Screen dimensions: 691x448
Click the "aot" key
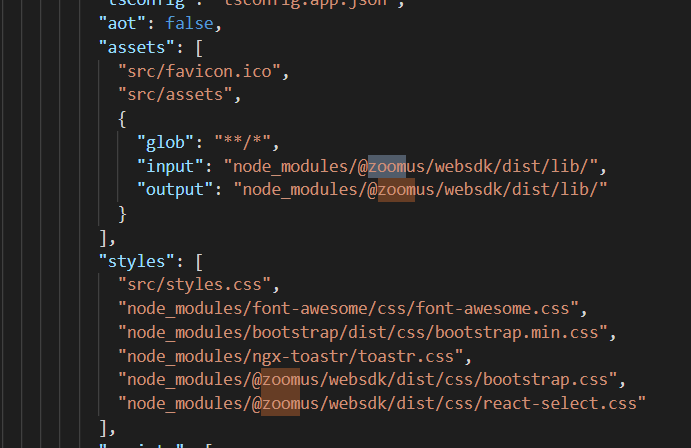click(122, 23)
